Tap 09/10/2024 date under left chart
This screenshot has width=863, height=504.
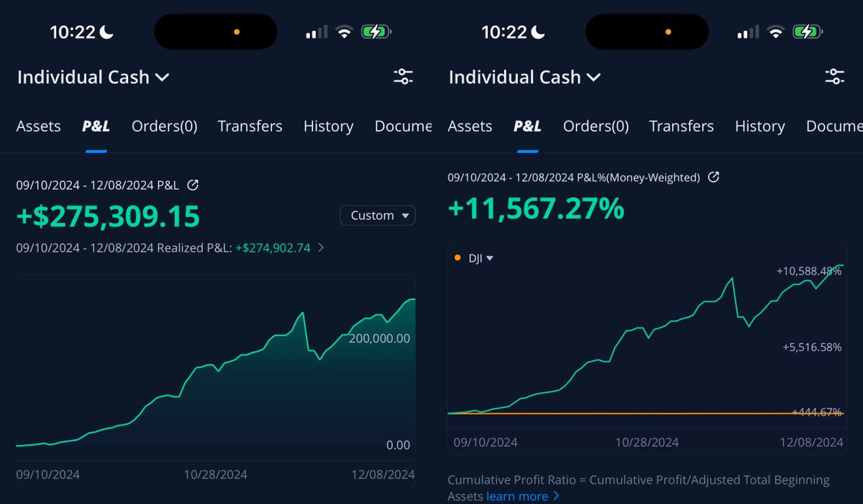48,475
